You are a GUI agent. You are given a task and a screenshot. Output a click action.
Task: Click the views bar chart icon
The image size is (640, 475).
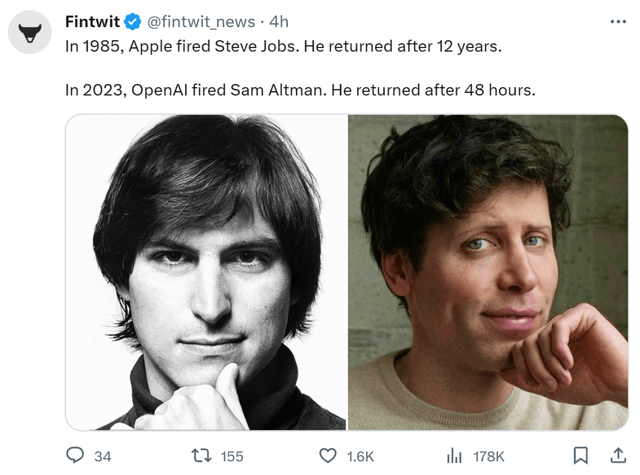tap(454, 455)
